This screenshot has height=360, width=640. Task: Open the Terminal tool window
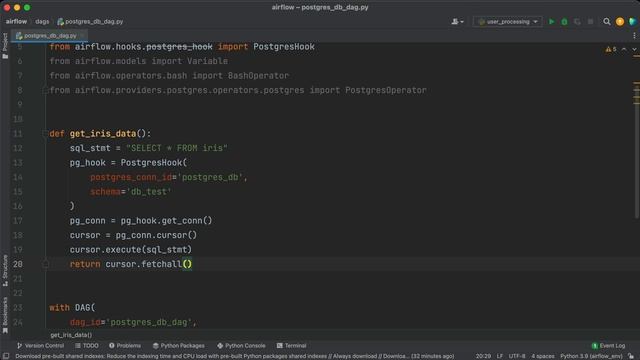click(x=291, y=346)
